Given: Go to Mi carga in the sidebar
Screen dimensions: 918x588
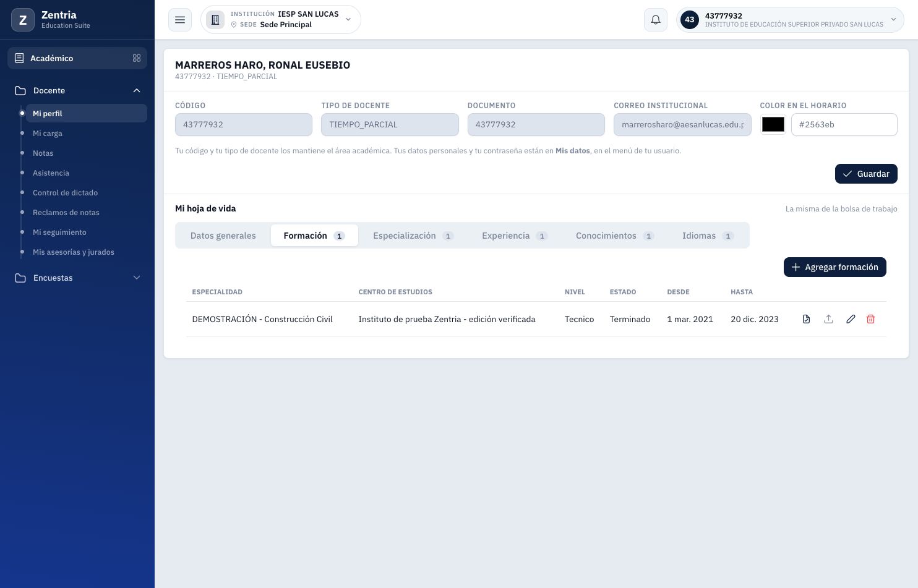Looking at the screenshot, I should [48, 133].
